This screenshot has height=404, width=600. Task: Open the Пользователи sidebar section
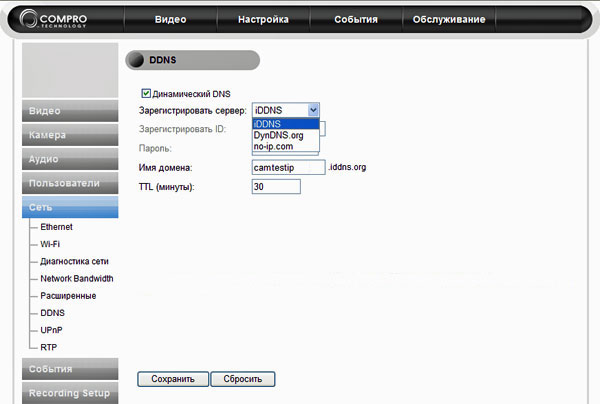70,183
